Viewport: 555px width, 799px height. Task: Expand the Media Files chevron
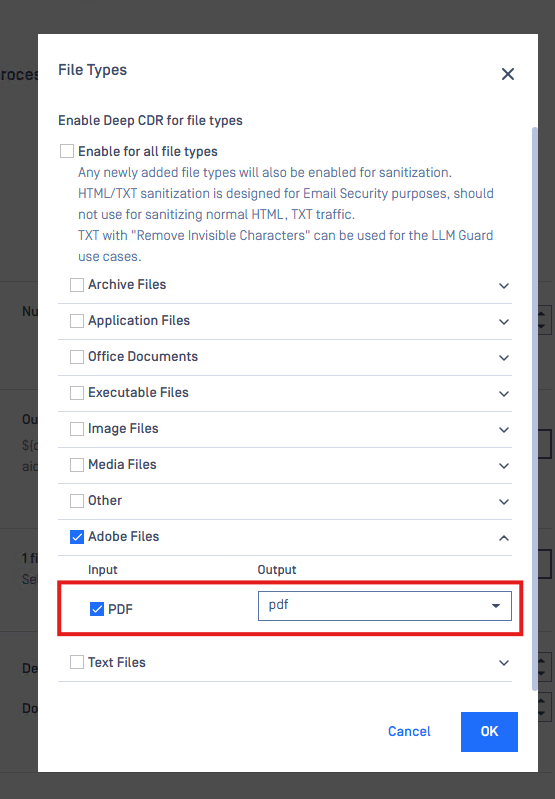coord(504,466)
